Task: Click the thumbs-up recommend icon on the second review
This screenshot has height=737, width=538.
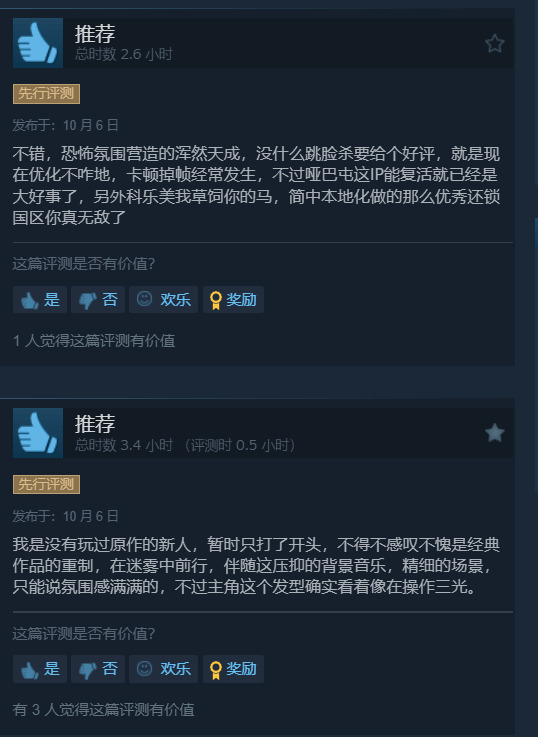Action: (x=38, y=433)
